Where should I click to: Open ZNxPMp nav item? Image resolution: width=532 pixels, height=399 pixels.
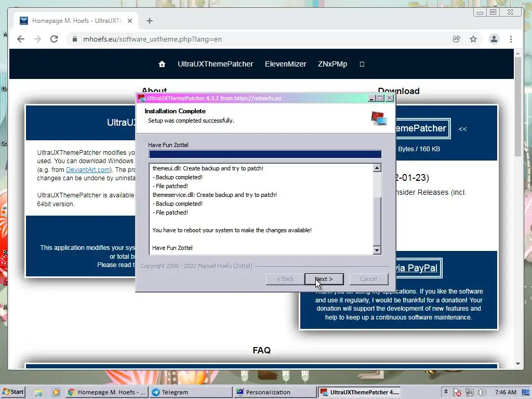332,64
